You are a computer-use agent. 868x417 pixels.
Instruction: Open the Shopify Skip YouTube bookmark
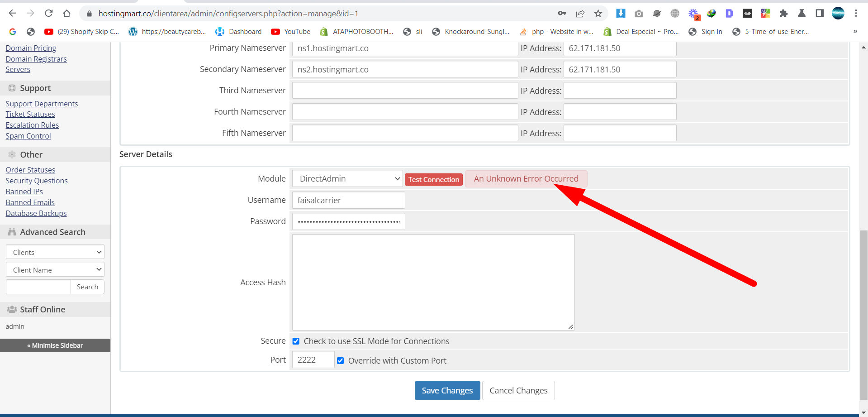(82, 32)
